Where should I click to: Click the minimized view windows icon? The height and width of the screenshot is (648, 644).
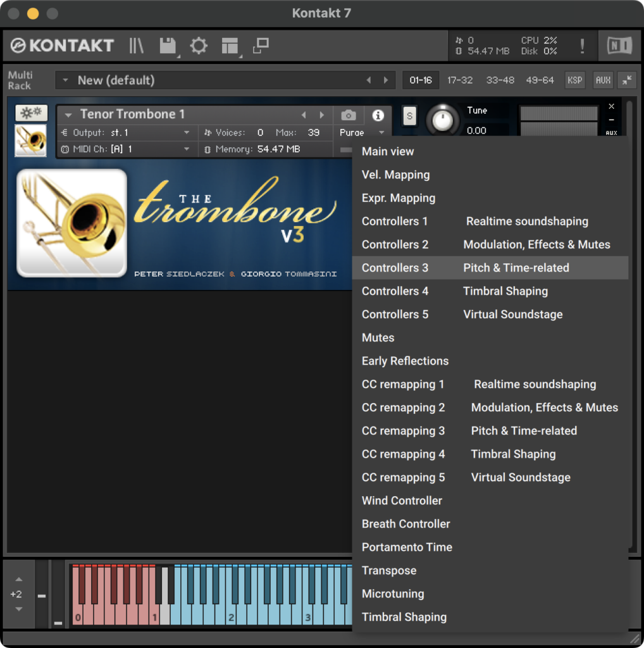point(261,46)
